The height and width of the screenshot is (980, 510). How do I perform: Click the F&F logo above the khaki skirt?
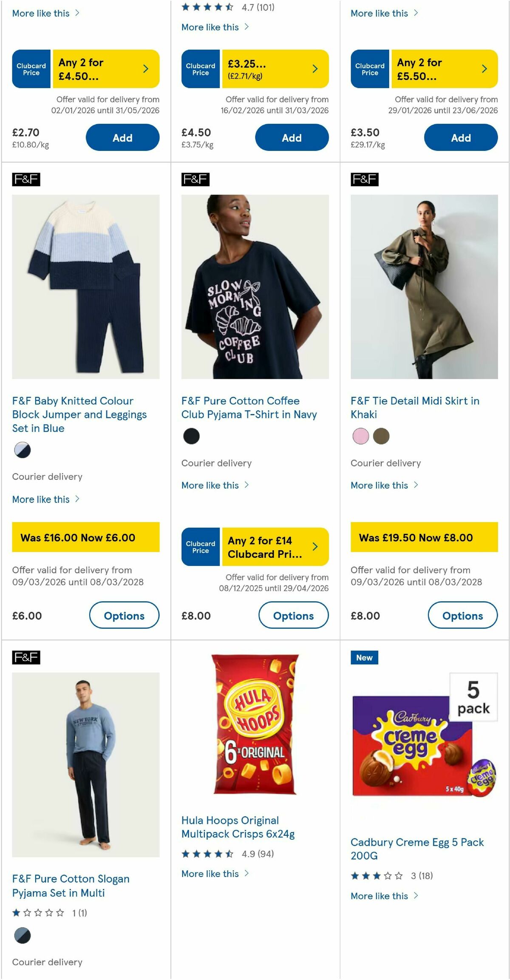click(364, 179)
